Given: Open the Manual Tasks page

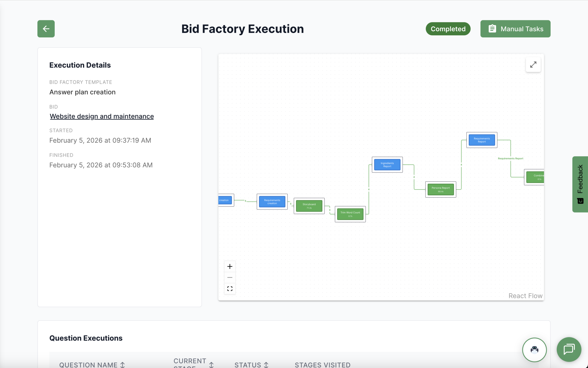Looking at the screenshot, I should pos(515,29).
